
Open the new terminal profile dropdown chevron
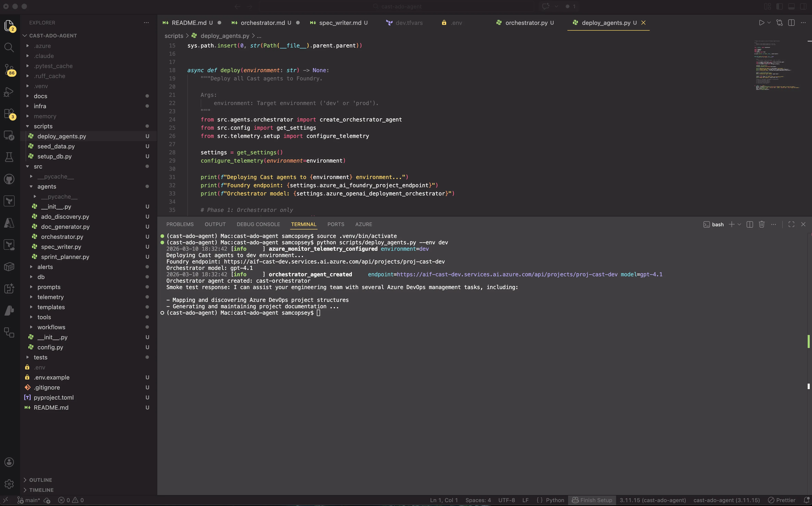click(739, 224)
